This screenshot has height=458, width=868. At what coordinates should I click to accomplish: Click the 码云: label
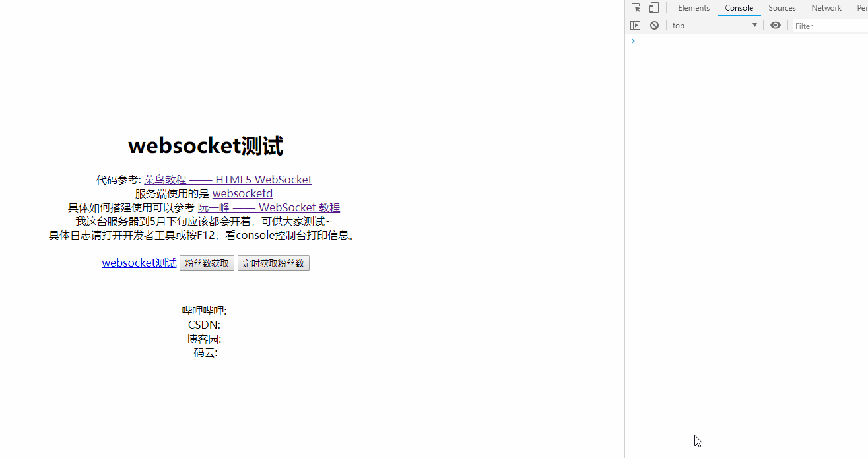click(205, 353)
